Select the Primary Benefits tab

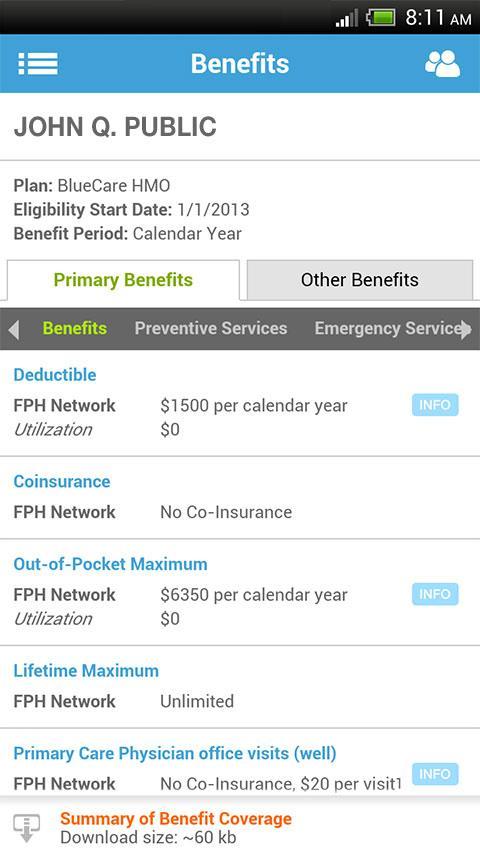123,280
